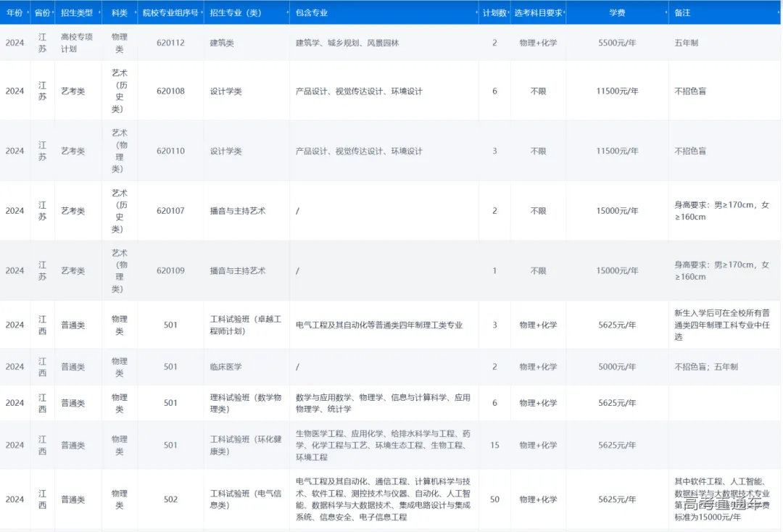Screen dimensions: 783x532
Task: Click the sort icon beside 包含专业 header
Action: pos(475,12)
